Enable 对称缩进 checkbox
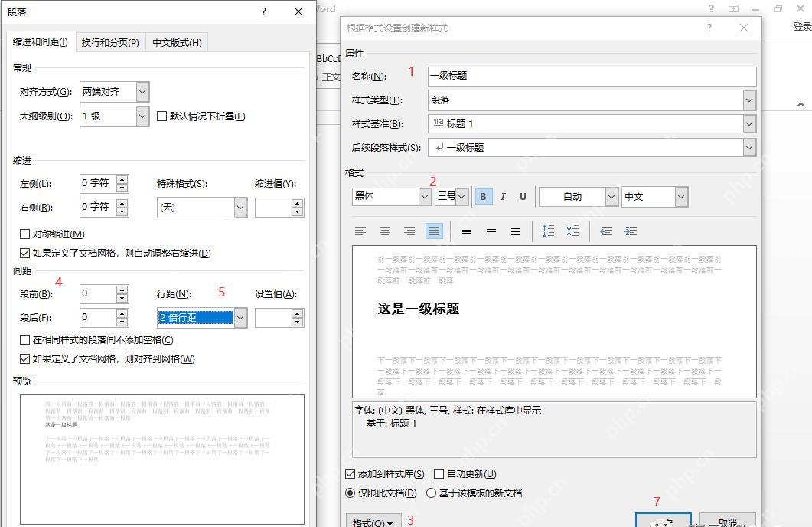Screen dimensions: 812x527 tap(24, 234)
